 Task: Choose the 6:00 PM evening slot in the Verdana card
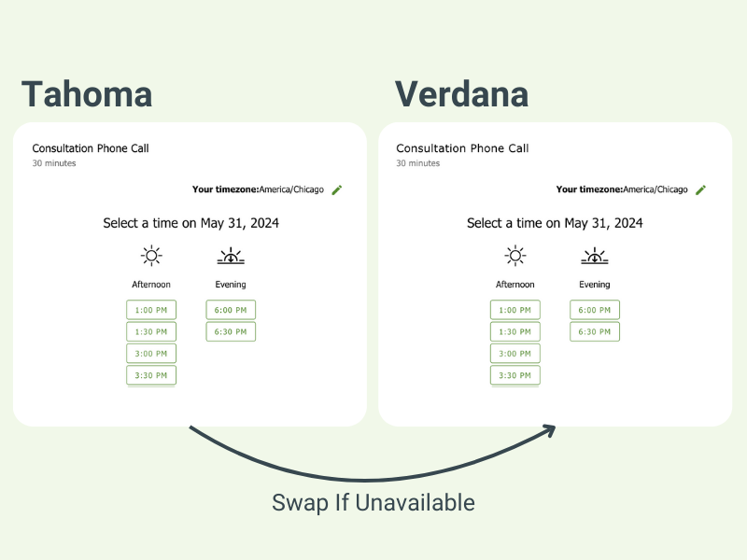point(594,309)
